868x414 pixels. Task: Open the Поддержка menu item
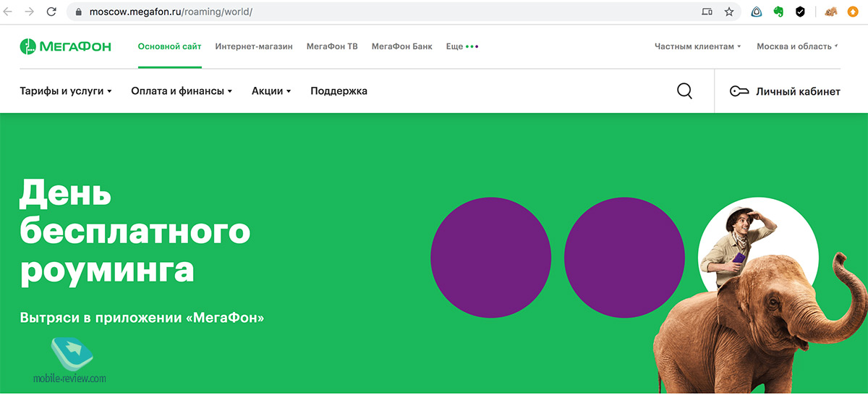(x=339, y=91)
